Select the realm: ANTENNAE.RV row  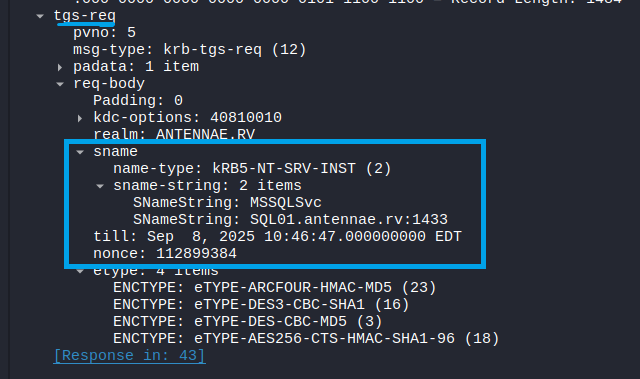click(x=174, y=134)
